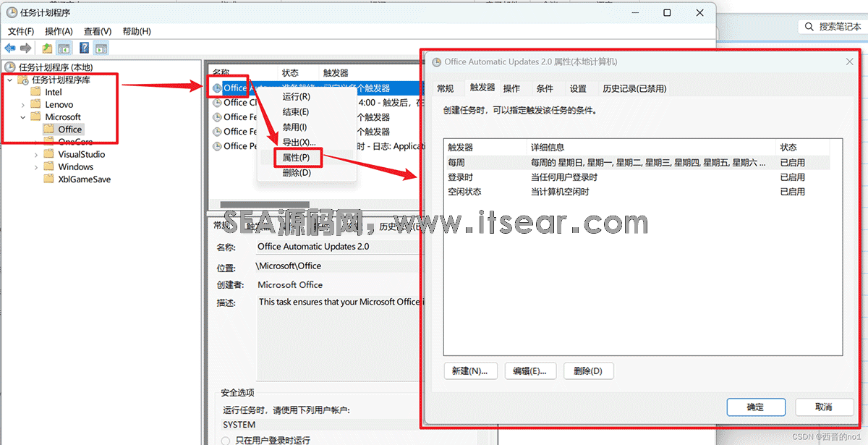Click the 删除(D) button below trigger list
This screenshot has width=868, height=445.
point(588,370)
